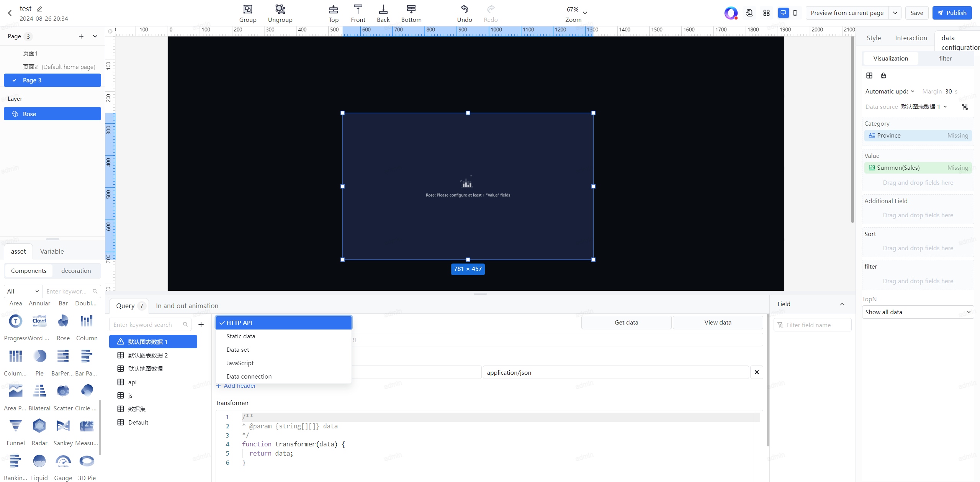Click the View data button

[x=718, y=322]
